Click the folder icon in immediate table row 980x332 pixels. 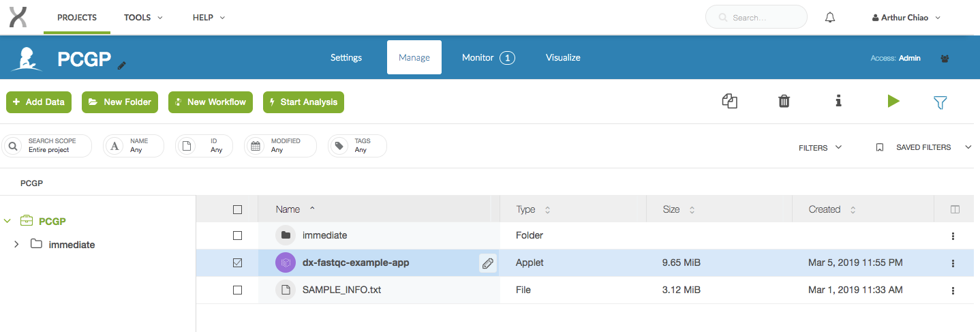[x=286, y=235]
